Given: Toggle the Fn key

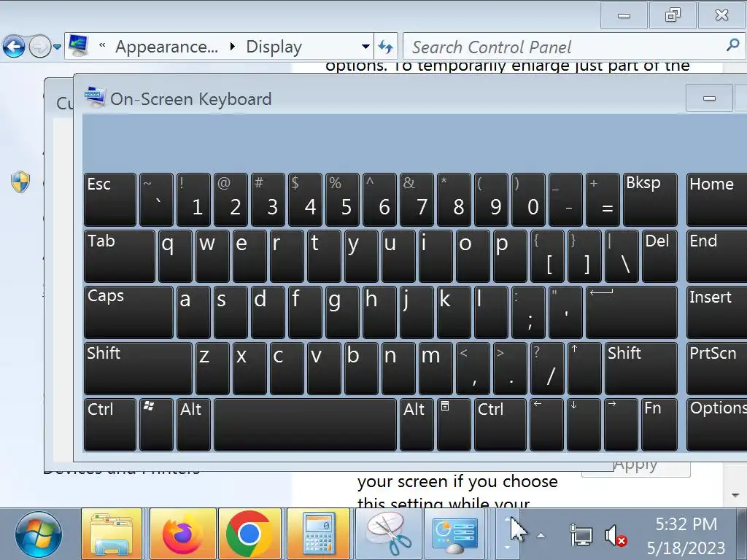Looking at the screenshot, I should point(659,425).
